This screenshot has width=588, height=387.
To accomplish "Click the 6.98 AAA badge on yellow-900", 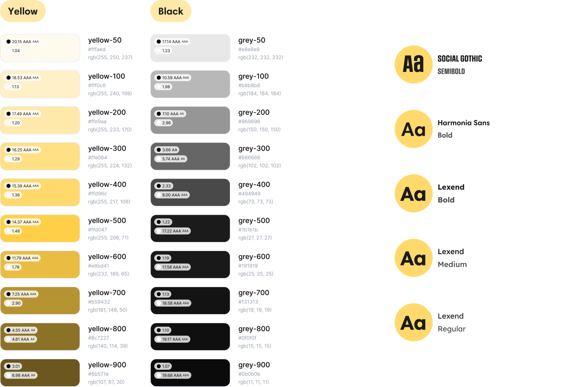I will 21,375.
